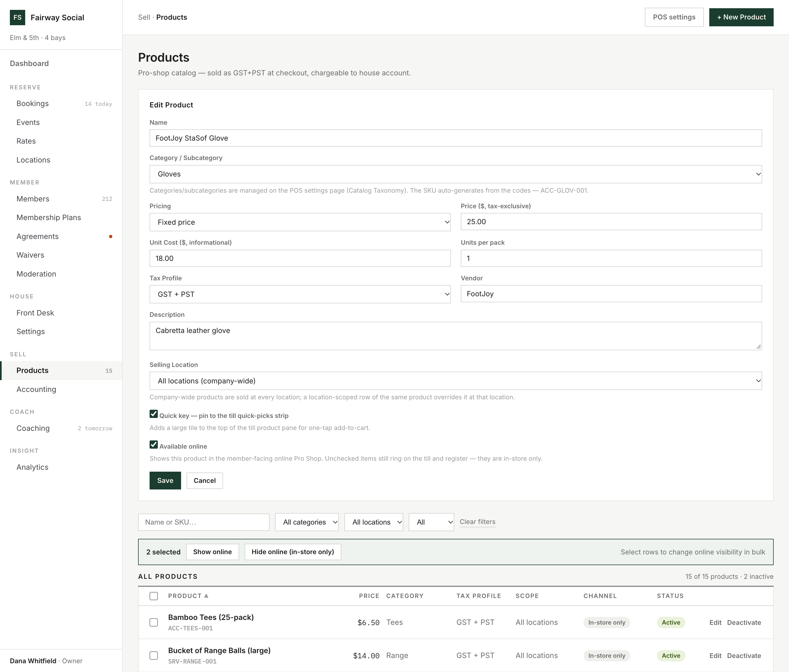
Task: Click the Active status badge for Bamboo Tees
Action: (x=671, y=622)
